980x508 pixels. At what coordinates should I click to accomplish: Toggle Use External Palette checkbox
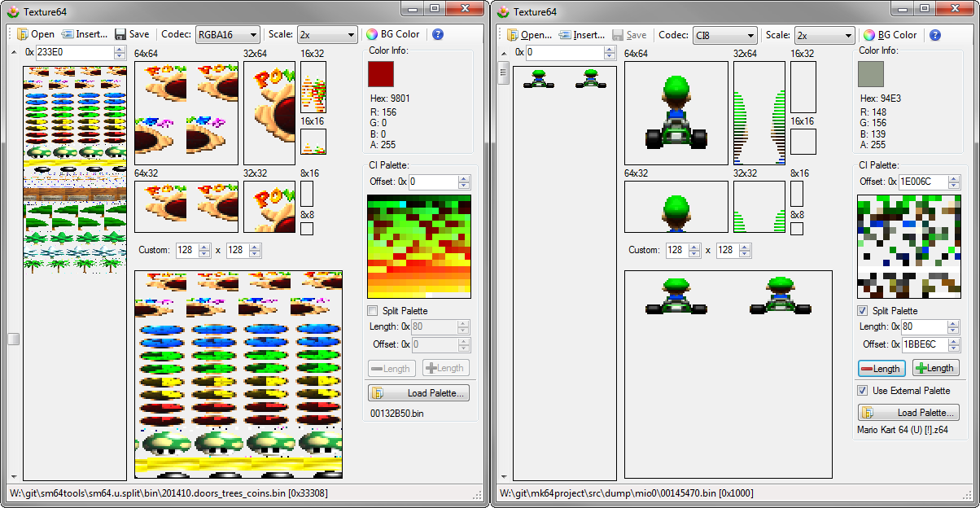(863, 391)
